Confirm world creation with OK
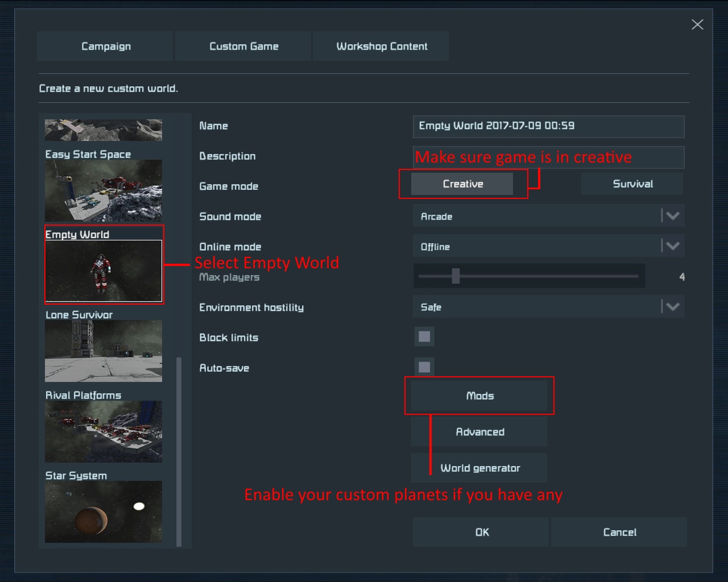Screen dimensions: 728x582 [481, 532]
